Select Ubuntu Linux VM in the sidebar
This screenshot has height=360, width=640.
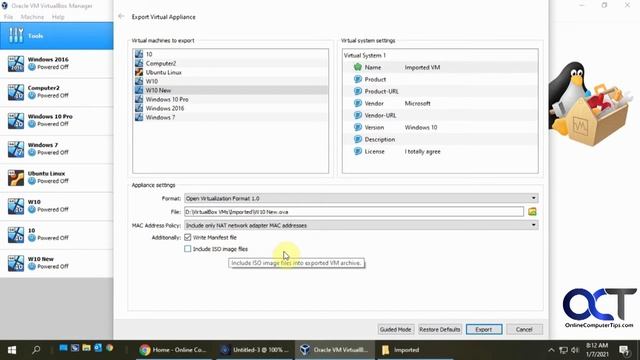coord(56,178)
